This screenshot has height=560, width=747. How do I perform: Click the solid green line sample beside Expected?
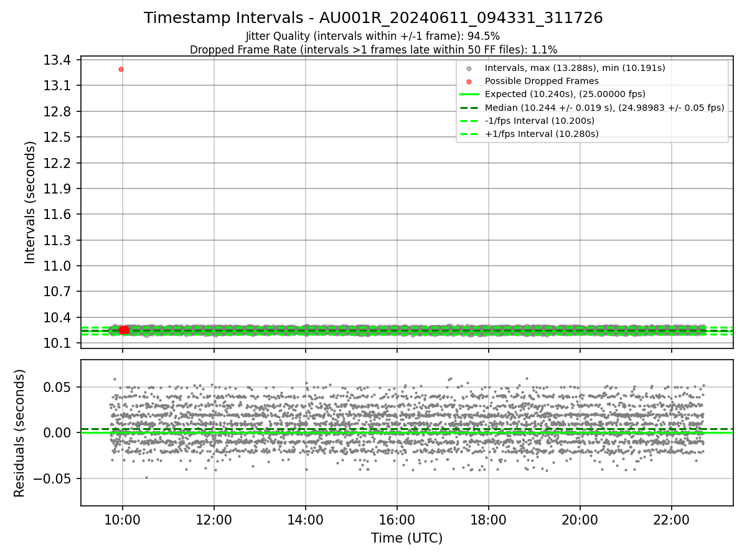[x=469, y=95]
